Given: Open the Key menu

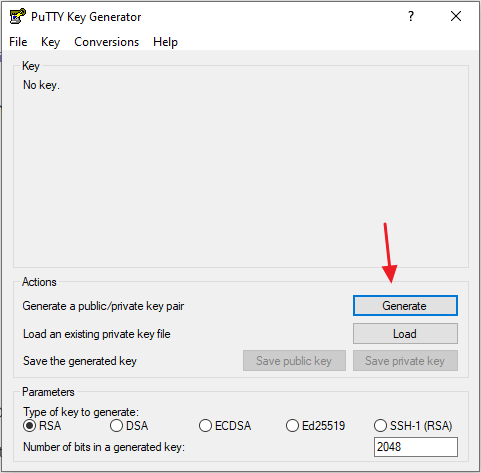Looking at the screenshot, I should pos(50,42).
